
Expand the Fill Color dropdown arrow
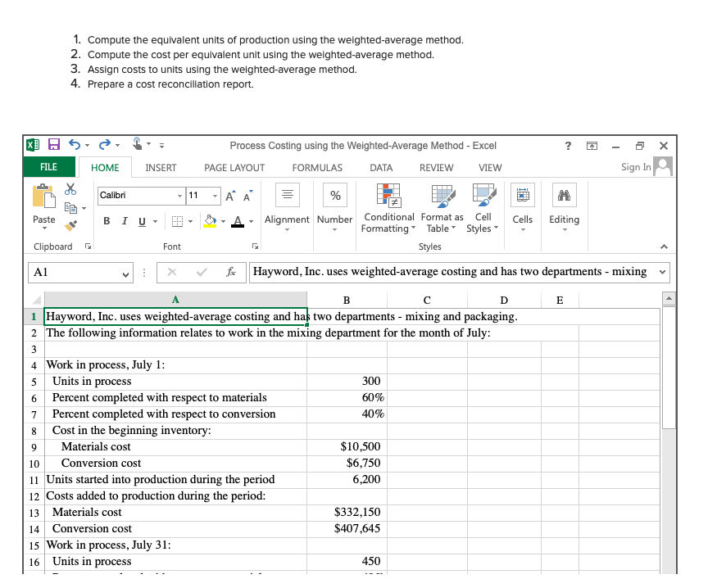point(223,222)
